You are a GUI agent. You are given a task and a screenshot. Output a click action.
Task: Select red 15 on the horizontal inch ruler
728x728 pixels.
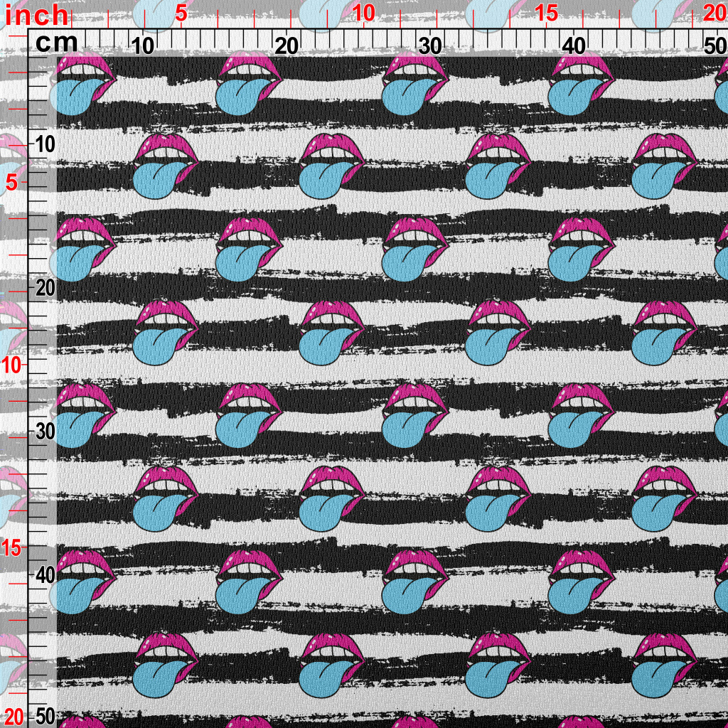coord(546,14)
